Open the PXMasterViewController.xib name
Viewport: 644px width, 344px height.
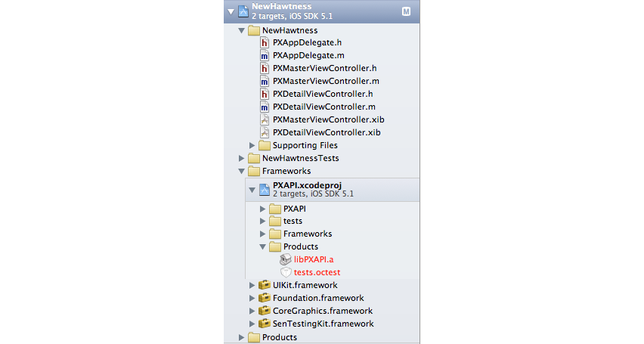coord(329,119)
